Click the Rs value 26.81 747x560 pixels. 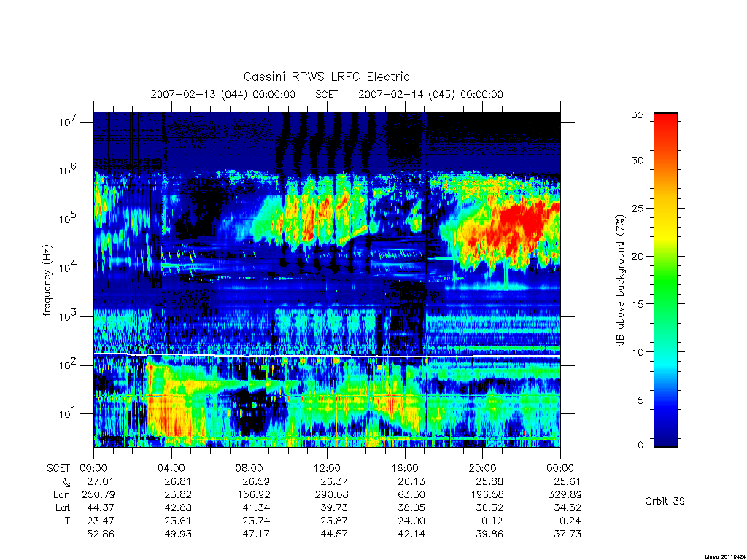178,481
